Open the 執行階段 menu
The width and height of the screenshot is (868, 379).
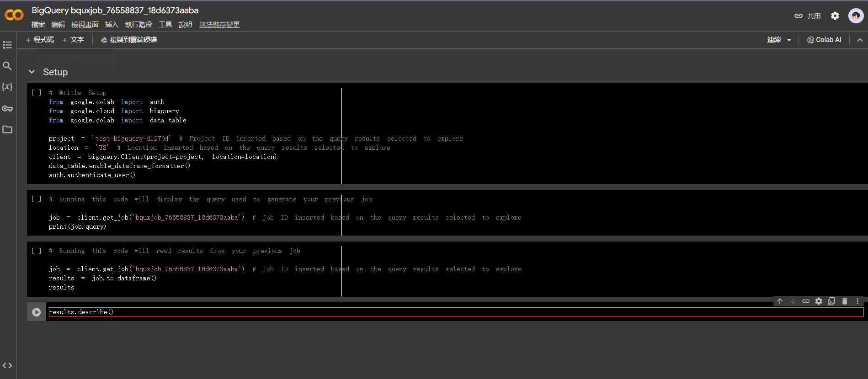tap(138, 25)
